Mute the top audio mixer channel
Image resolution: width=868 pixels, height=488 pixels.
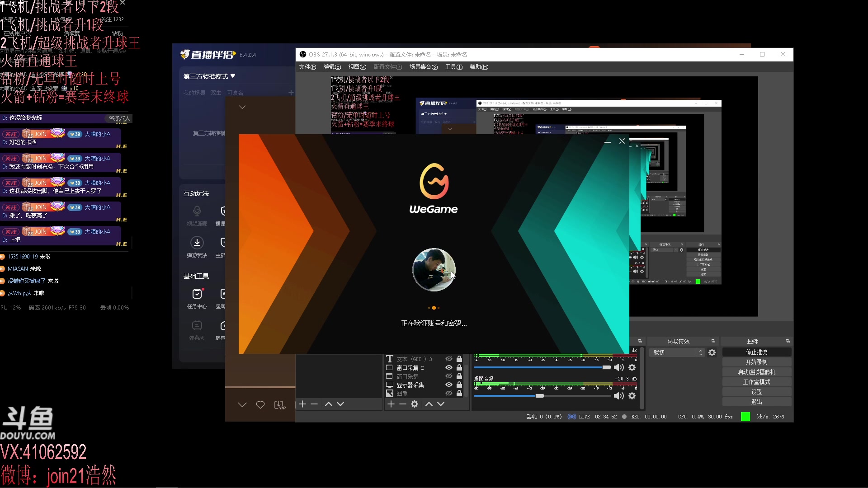(x=618, y=367)
